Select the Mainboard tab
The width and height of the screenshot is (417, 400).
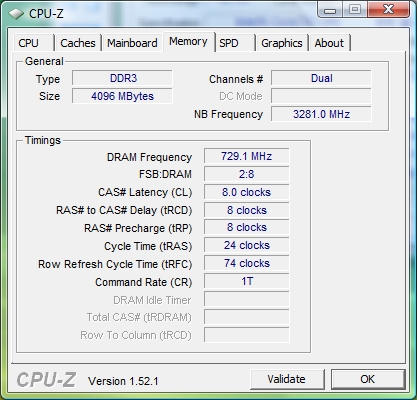tap(132, 43)
